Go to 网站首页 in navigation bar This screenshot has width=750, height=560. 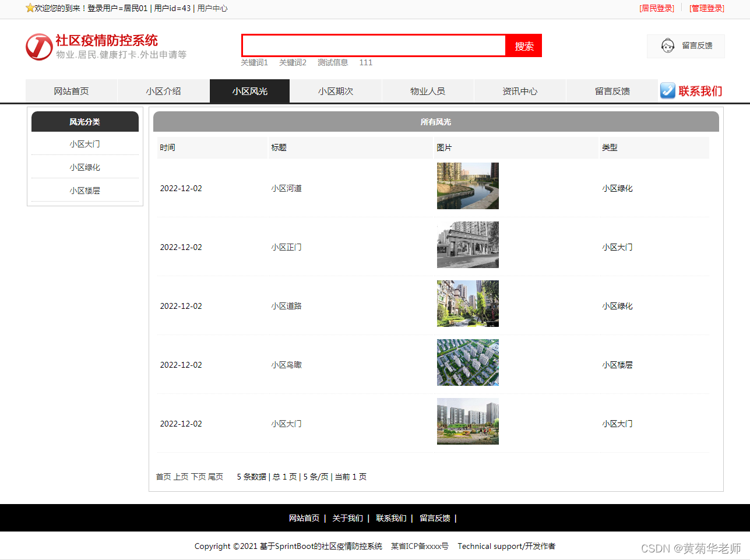71,91
